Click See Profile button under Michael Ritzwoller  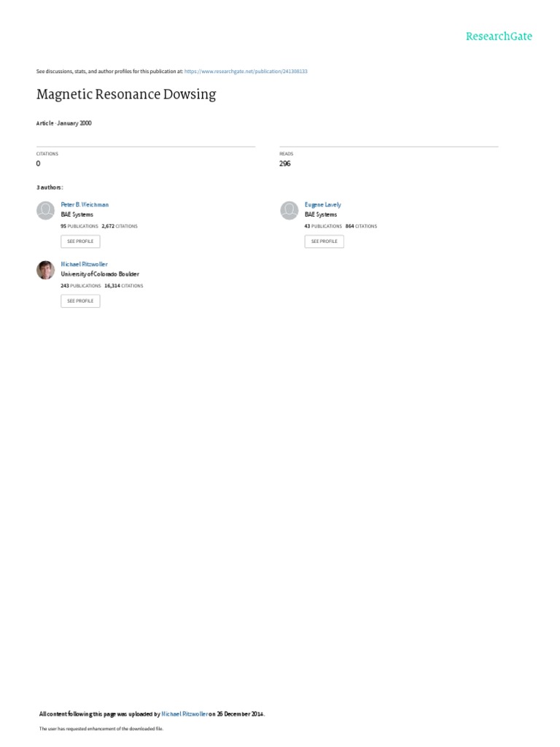pos(80,301)
